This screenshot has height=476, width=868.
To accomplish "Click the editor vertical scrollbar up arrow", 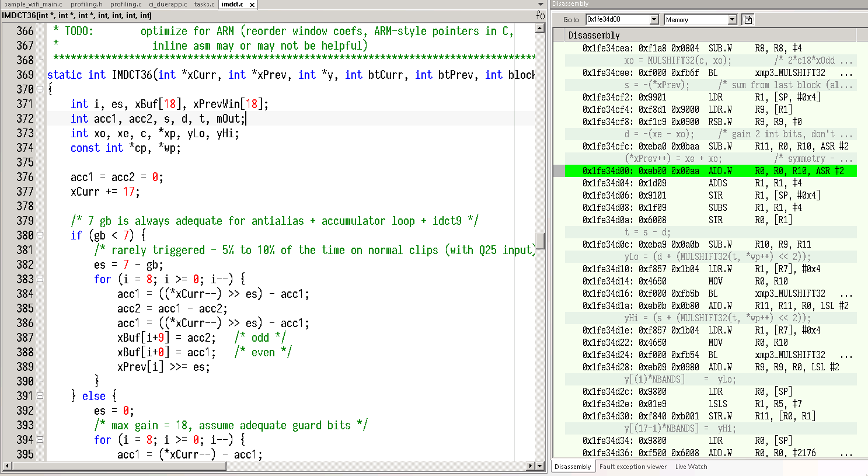I will click(541, 29).
